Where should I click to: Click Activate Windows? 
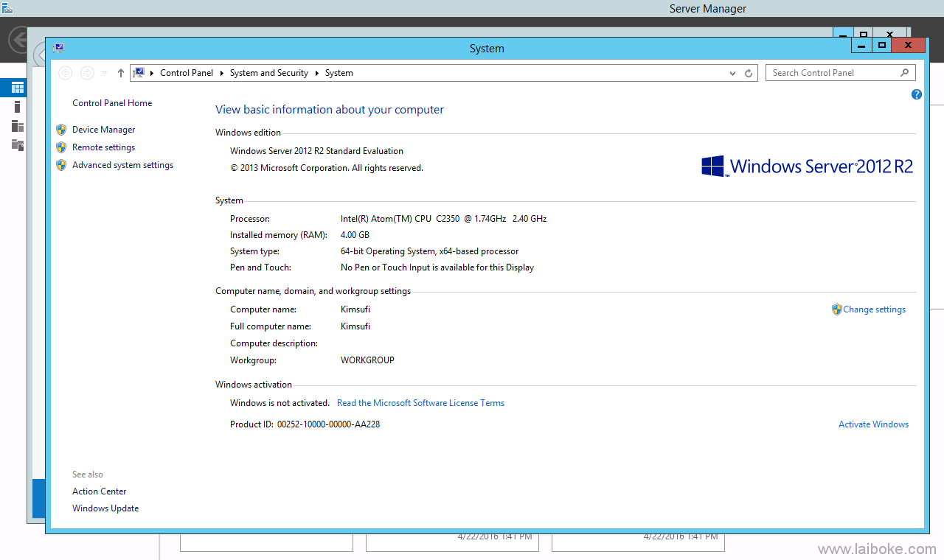(873, 424)
